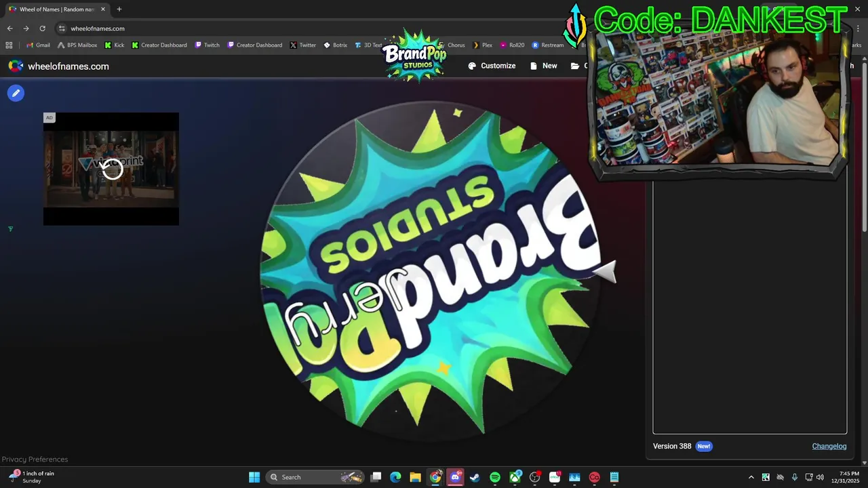
Task: Open the Twitch bookmark
Action: [207, 45]
